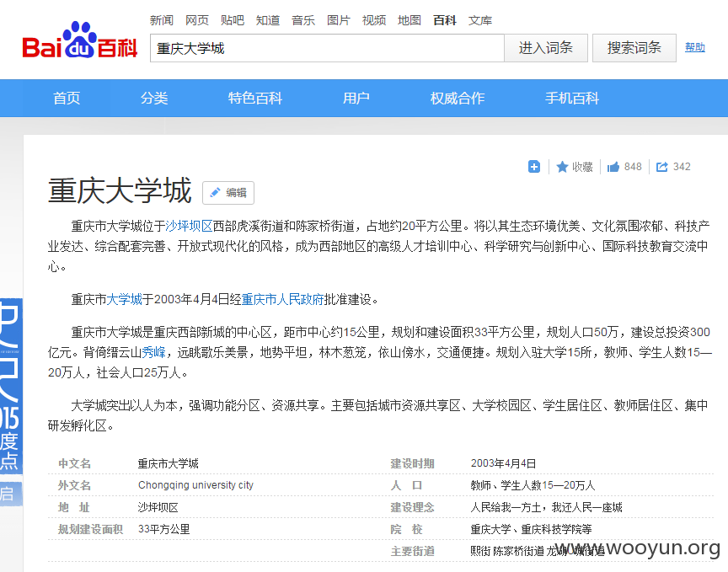
Task: Open 用户 in blue nav bar
Action: point(356,98)
